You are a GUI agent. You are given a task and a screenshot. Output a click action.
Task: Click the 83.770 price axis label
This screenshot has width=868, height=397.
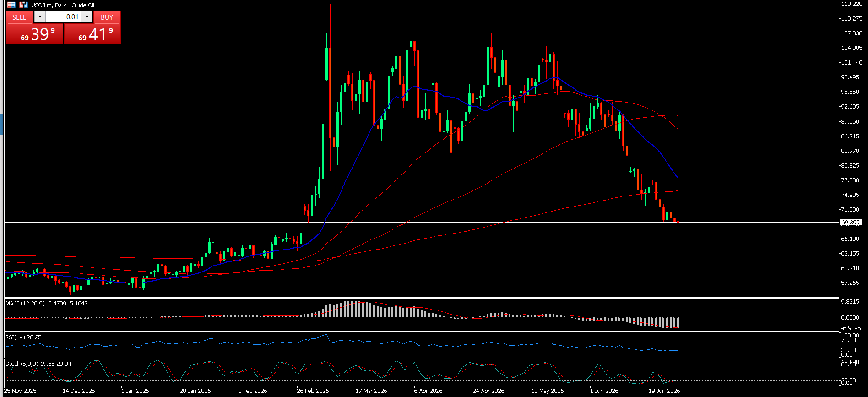[850, 151]
